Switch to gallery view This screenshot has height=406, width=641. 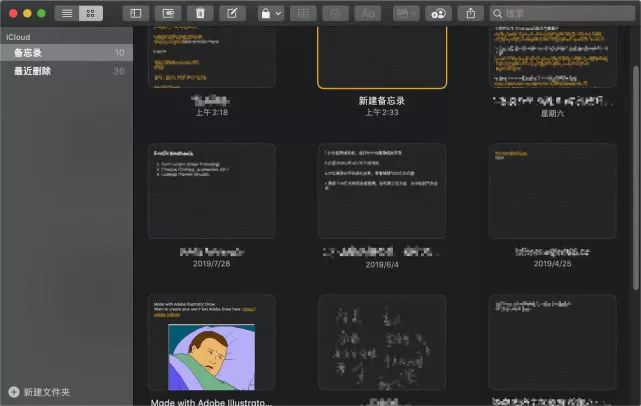[x=91, y=13]
